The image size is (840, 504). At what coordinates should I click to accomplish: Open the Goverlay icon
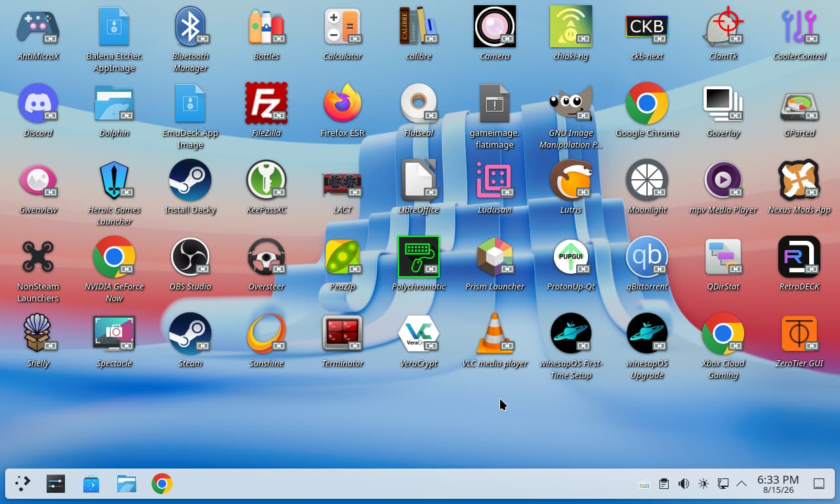(x=723, y=104)
